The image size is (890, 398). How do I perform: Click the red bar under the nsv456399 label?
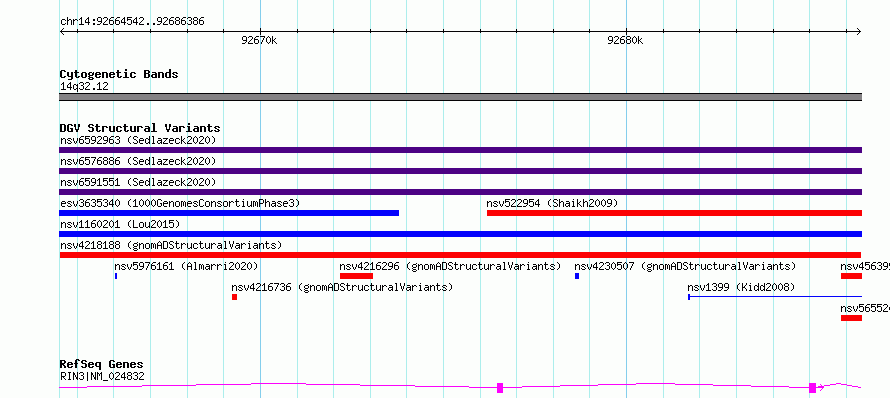pyautogui.click(x=851, y=276)
